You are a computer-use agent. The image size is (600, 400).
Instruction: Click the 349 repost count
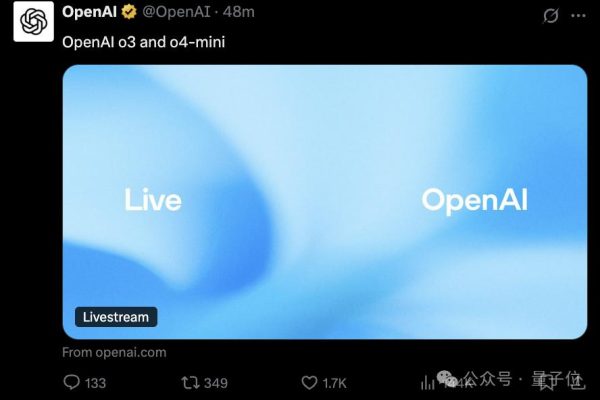coord(216,383)
